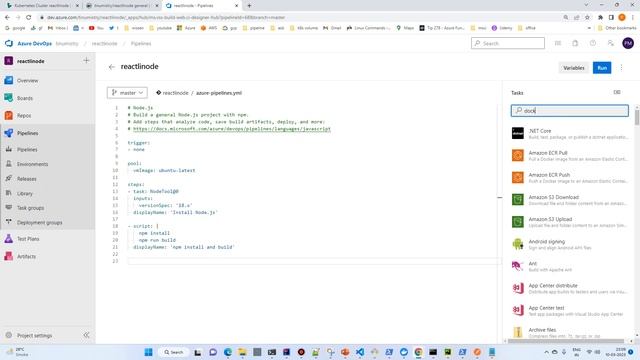Screen dimensions: 640x360
Task: Bookmark this page with the star icon
Action: (x=587, y=18)
